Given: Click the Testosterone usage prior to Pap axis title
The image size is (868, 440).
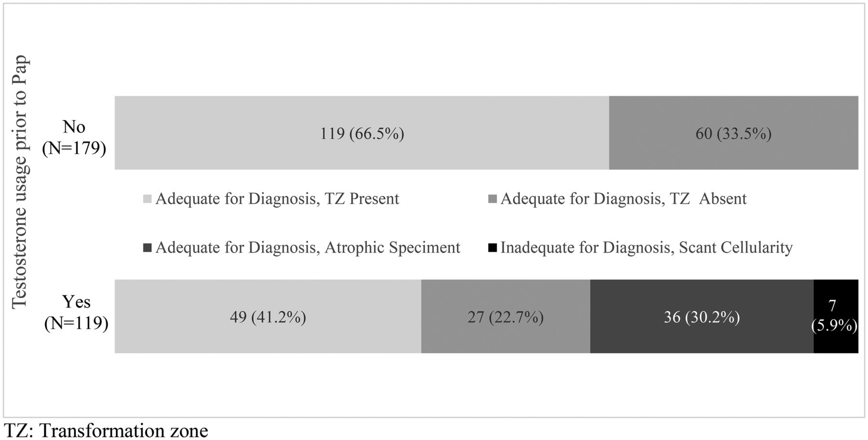Looking at the screenshot, I should coord(20,182).
